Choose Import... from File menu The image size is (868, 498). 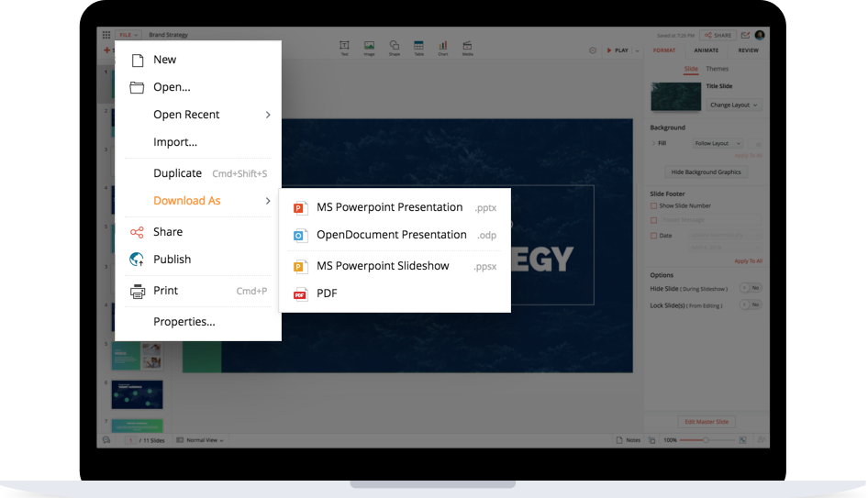(175, 142)
